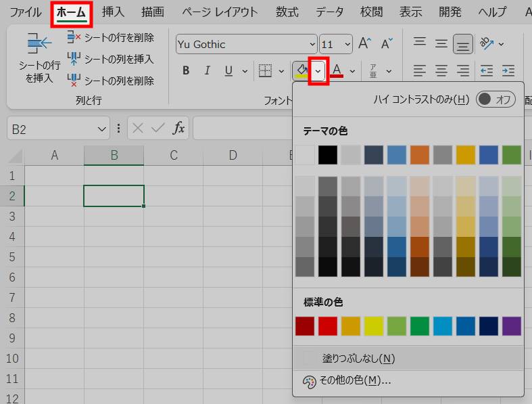
Task: Select column D header
Action: click(x=233, y=155)
